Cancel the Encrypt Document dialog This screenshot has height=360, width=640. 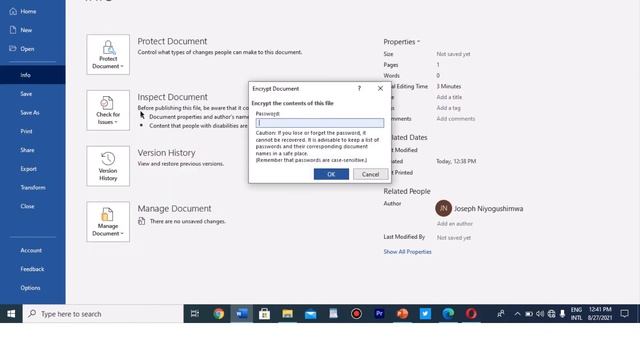[x=370, y=174]
